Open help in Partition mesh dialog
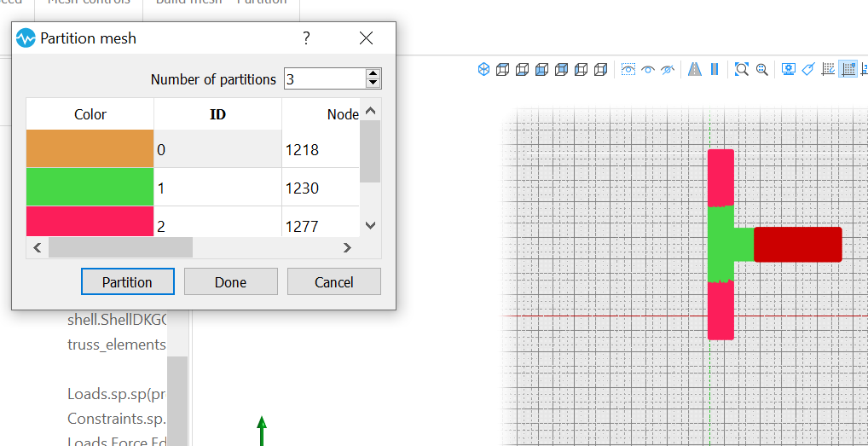This screenshot has height=446, width=868. tap(306, 38)
